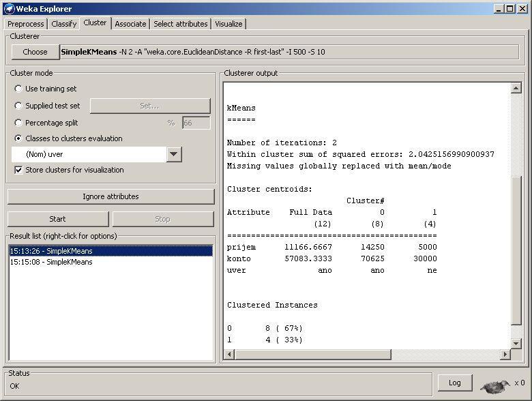
Task: Click the output scroll left arrow
Action: point(229,355)
